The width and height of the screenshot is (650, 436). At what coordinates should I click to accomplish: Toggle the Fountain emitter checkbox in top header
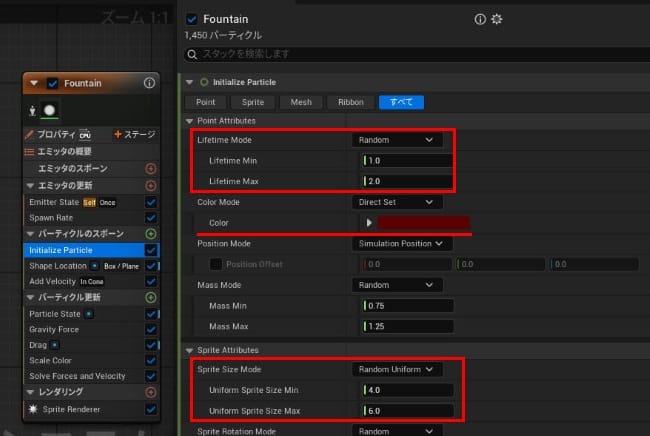pyautogui.click(x=192, y=19)
